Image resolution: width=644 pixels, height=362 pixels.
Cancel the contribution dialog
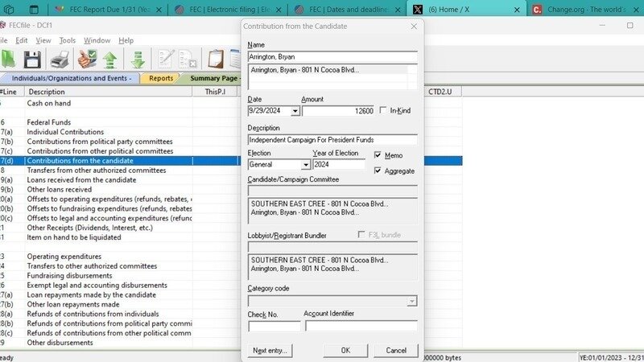[x=396, y=351]
